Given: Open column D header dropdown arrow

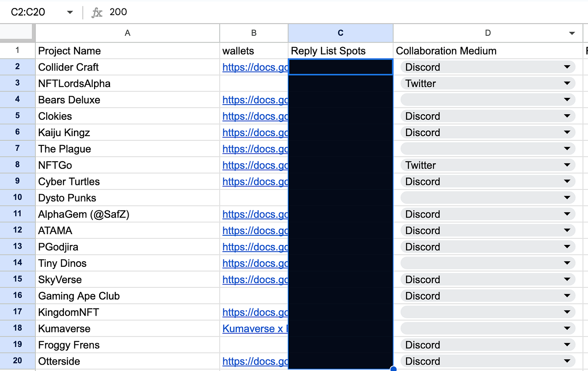Looking at the screenshot, I should tap(572, 33).
